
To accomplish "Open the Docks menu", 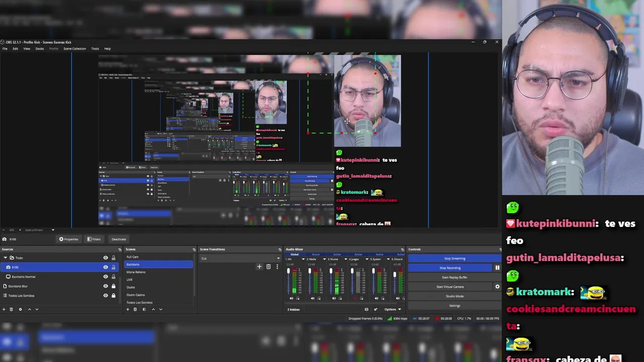I will point(39,49).
